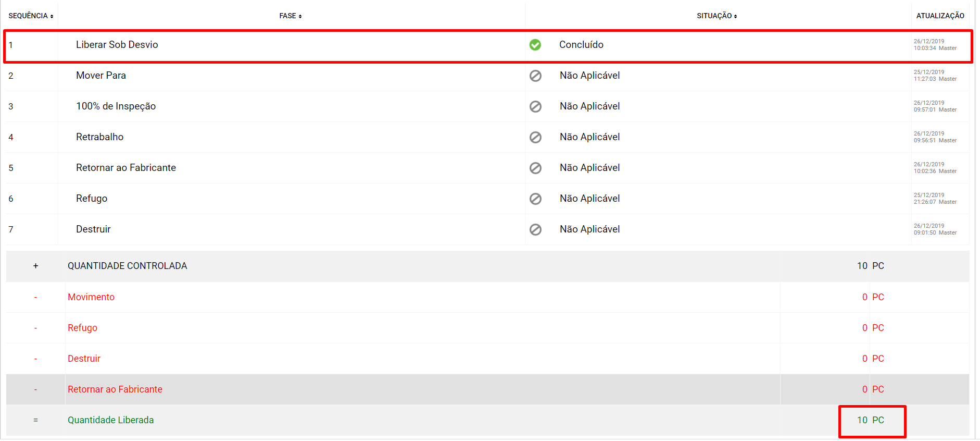This screenshot has width=980, height=441.
Task: Click update timestamp 26/12/2019 09:56:51
Action: [935, 137]
